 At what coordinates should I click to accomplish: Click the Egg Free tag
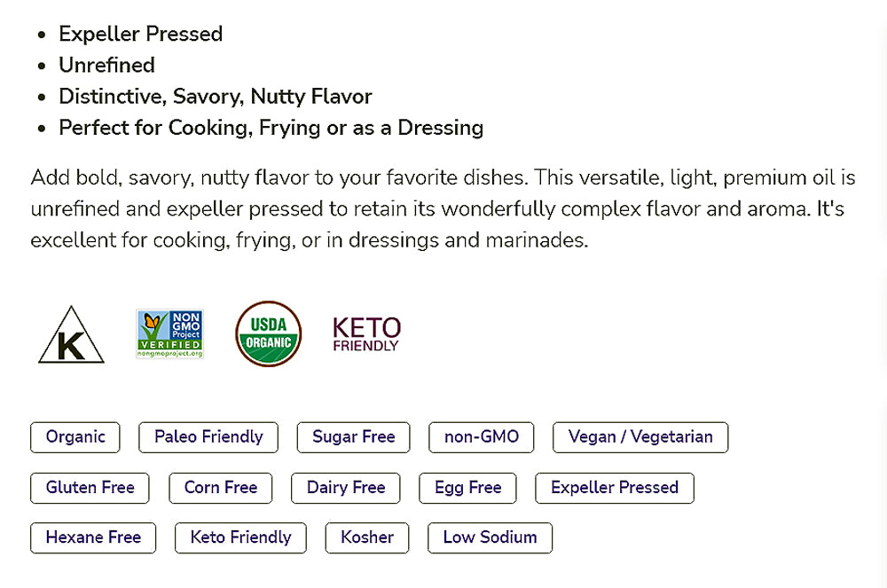point(468,488)
